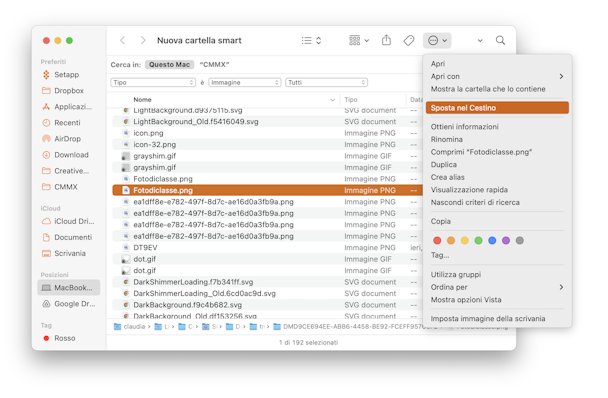This screenshot has height=398, width=608.
Task: Expand the Ordina per submenu
Action: point(497,287)
